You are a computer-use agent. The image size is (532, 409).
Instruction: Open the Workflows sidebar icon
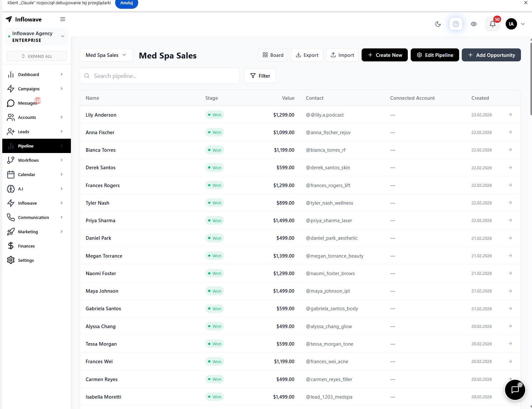(11, 160)
